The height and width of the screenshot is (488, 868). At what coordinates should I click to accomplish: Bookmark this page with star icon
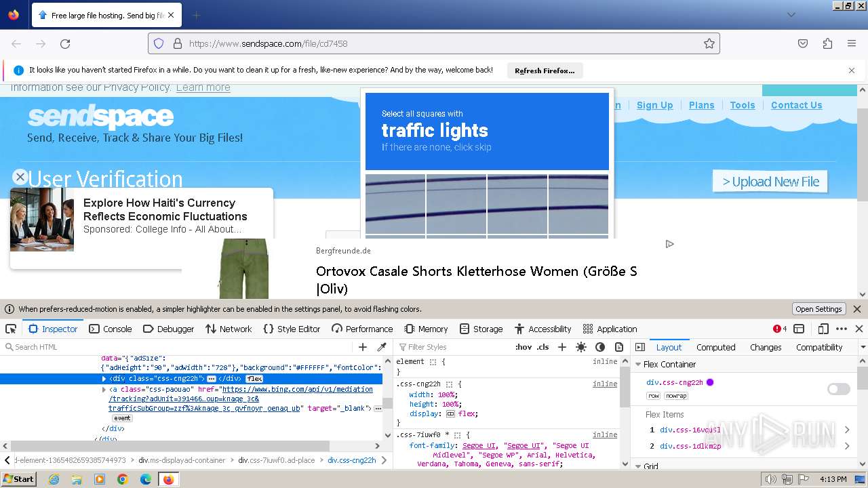709,43
